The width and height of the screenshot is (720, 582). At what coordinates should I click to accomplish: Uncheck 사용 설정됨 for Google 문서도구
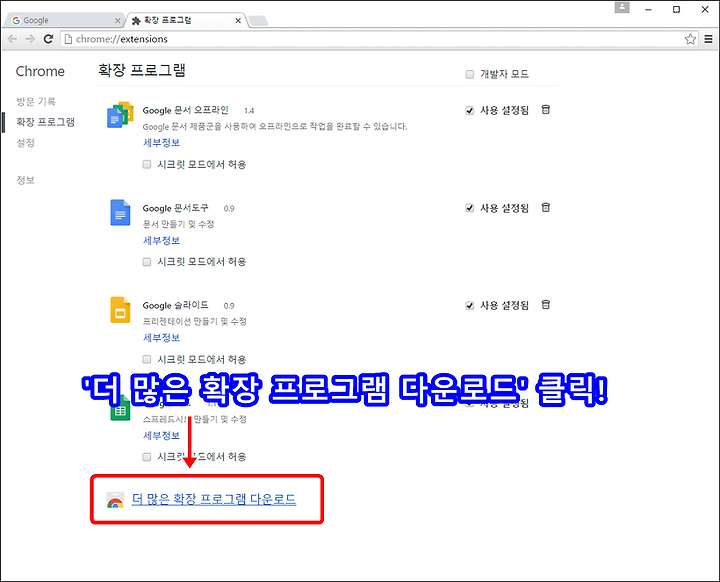469,208
